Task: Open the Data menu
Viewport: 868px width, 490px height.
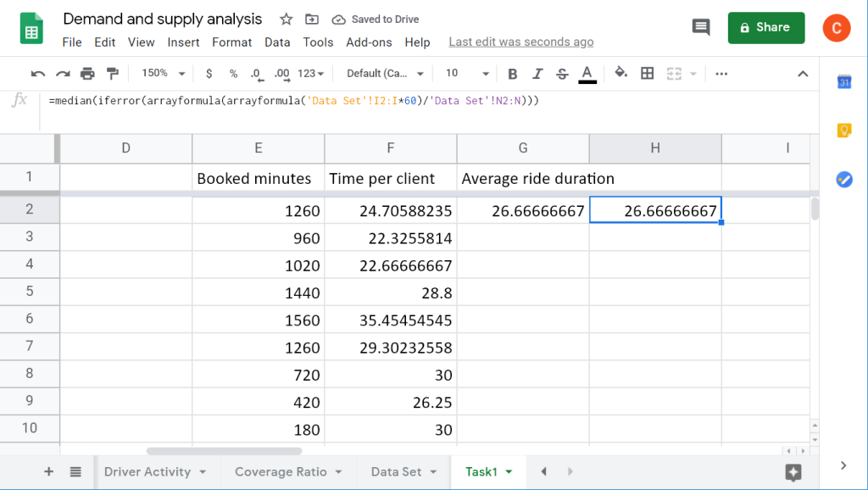Action: pyautogui.click(x=277, y=42)
